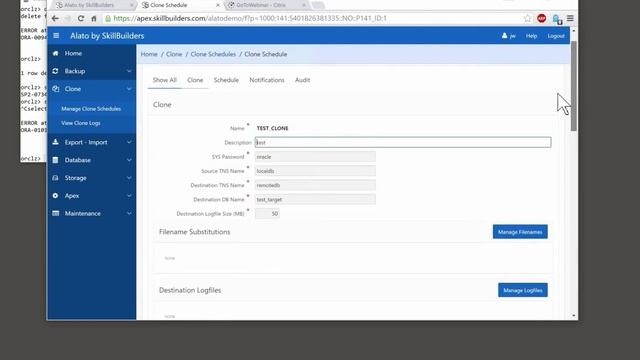Click the blue extension icon beside AdBlock
This screenshot has height=360, width=640.
click(556, 19)
